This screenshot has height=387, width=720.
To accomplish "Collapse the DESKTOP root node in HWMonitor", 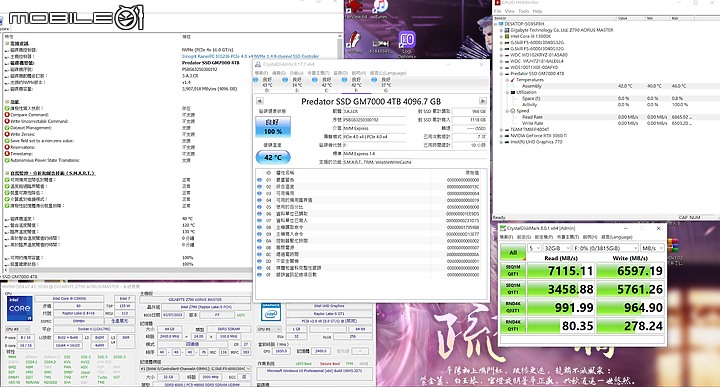I will (x=495, y=23).
